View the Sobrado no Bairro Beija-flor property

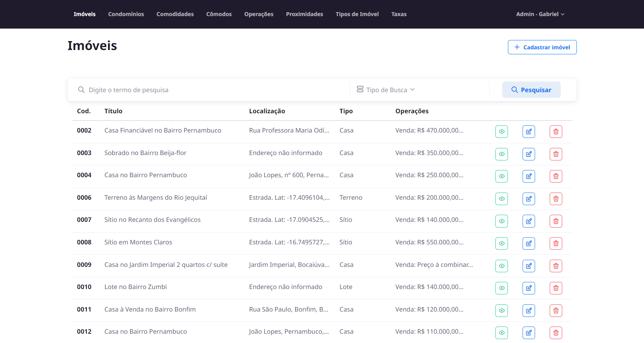click(x=501, y=154)
